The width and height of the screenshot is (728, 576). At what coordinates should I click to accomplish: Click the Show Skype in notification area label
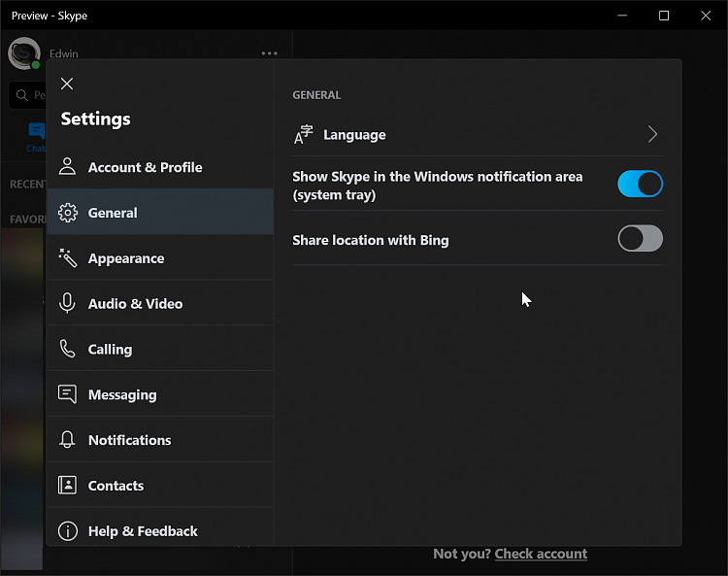pyautogui.click(x=438, y=186)
